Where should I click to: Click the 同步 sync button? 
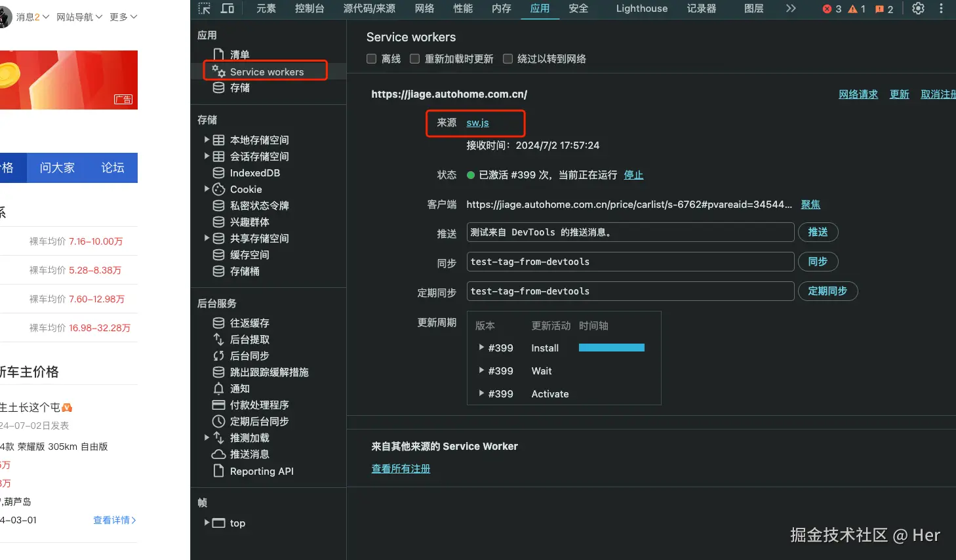coord(818,262)
